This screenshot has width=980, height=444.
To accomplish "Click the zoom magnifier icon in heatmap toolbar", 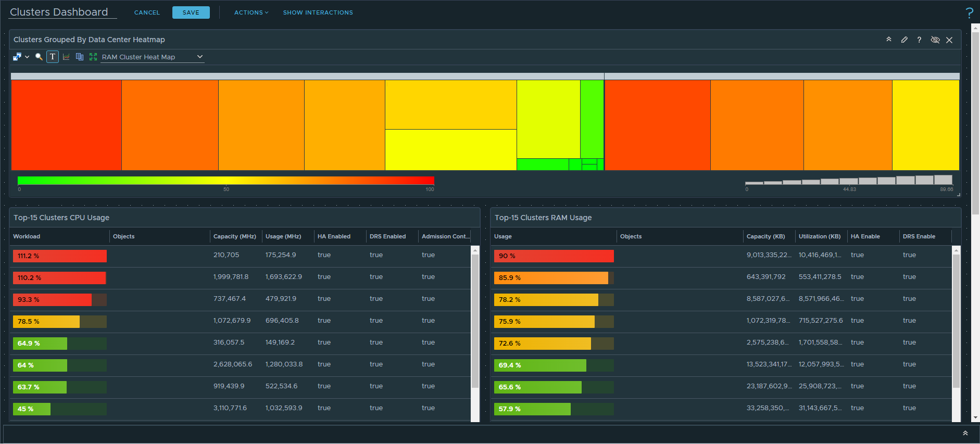I will point(39,57).
